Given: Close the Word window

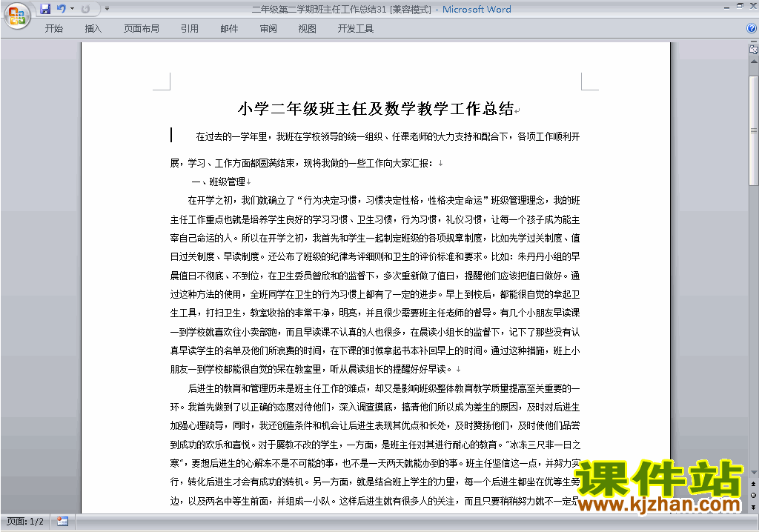Looking at the screenshot, I should (x=753, y=6).
